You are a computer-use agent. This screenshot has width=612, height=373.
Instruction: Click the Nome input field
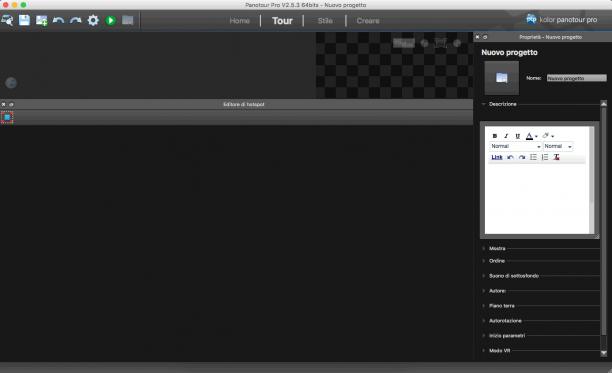pos(576,78)
